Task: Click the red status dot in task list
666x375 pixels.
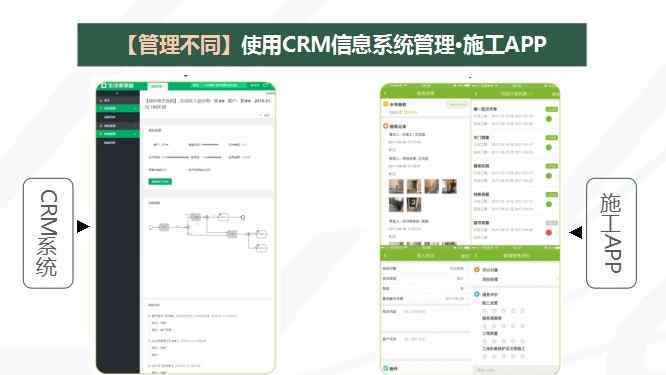Action: pos(549,233)
